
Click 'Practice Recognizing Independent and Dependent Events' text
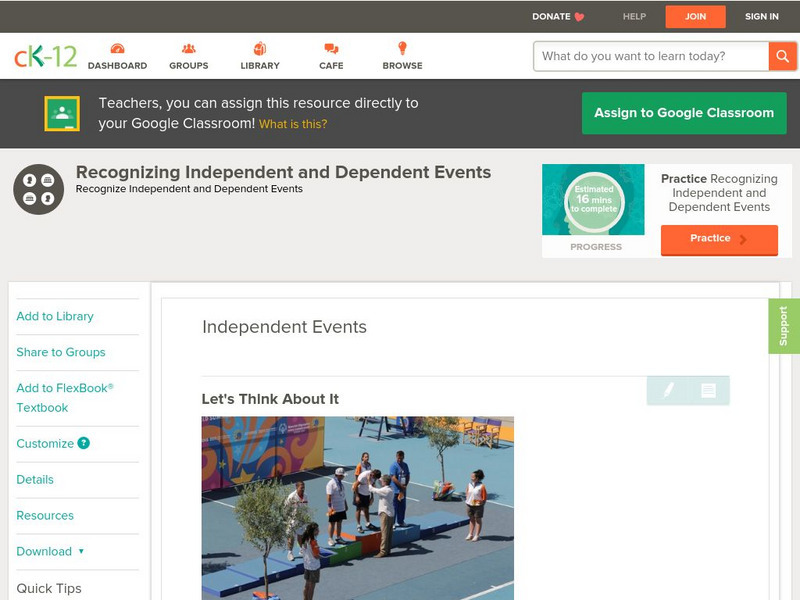point(719,193)
